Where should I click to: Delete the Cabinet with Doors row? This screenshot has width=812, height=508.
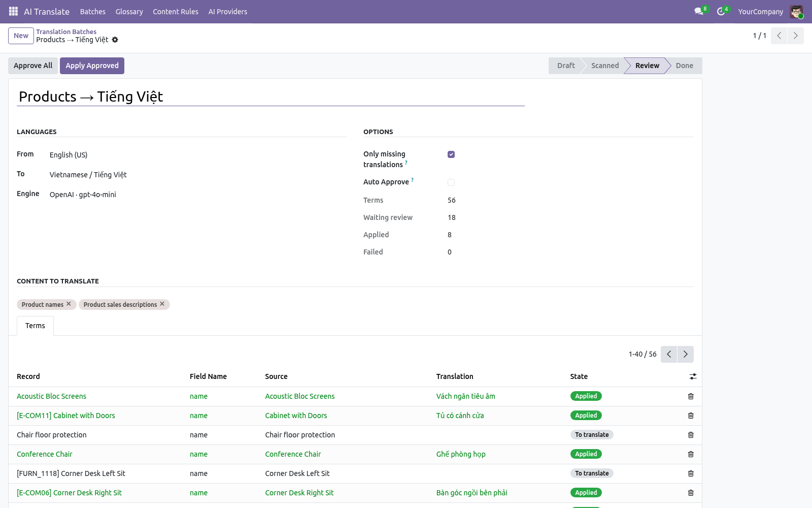tap(691, 416)
